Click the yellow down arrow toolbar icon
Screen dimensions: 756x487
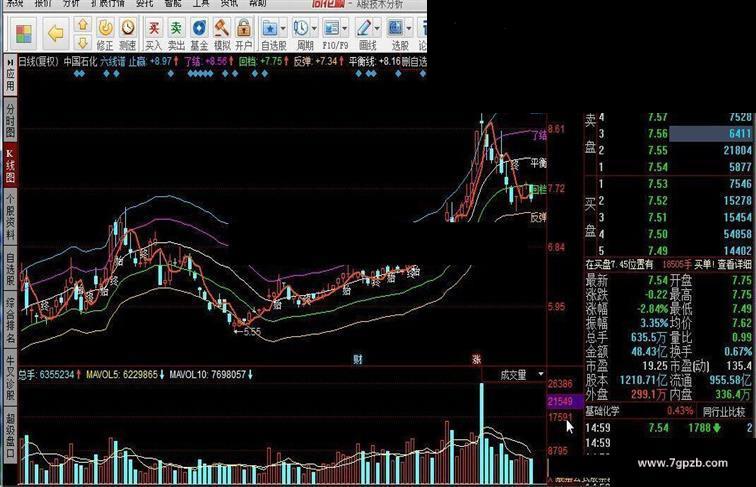coord(83,42)
